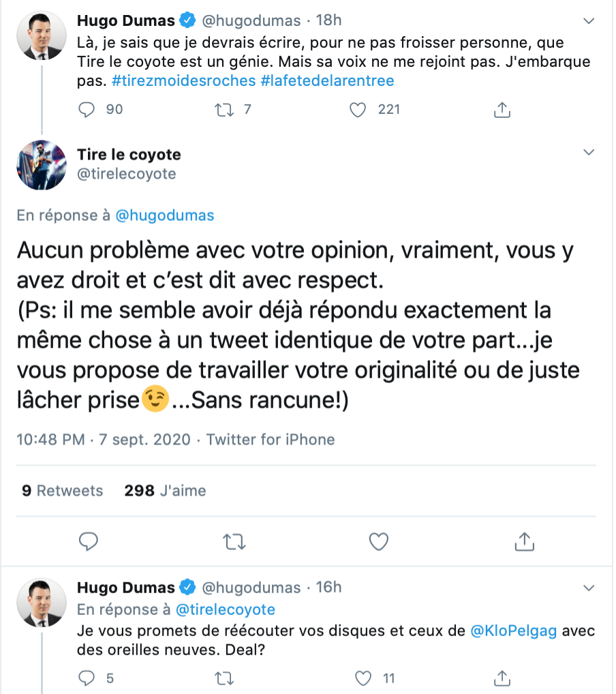Image resolution: width=616 pixels, height=694 pixels.
Task: Open options chevron on top Hugo Dumas tweet
Action: [x=589, y=22]
